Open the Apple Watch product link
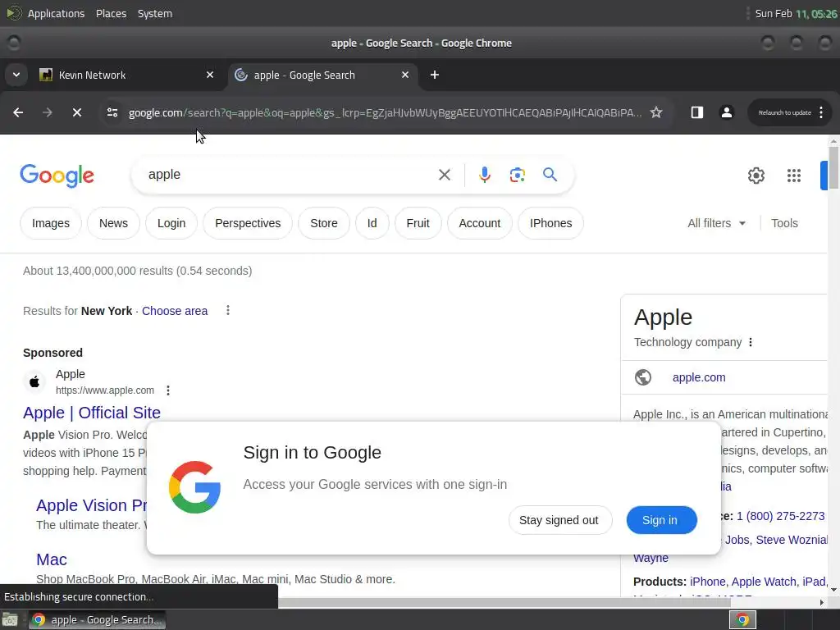Screen dimensions: 840x630 tap(764, 582)
